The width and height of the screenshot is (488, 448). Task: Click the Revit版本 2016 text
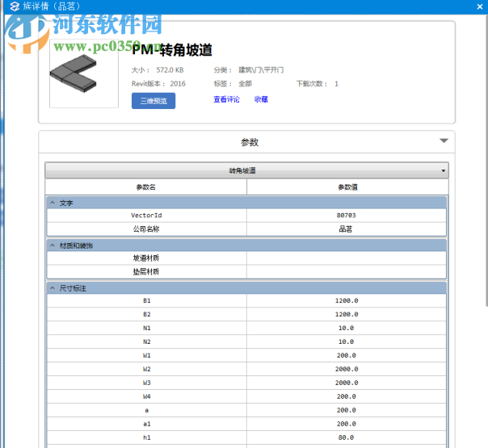pyautogui.click(x=158, y=84)
